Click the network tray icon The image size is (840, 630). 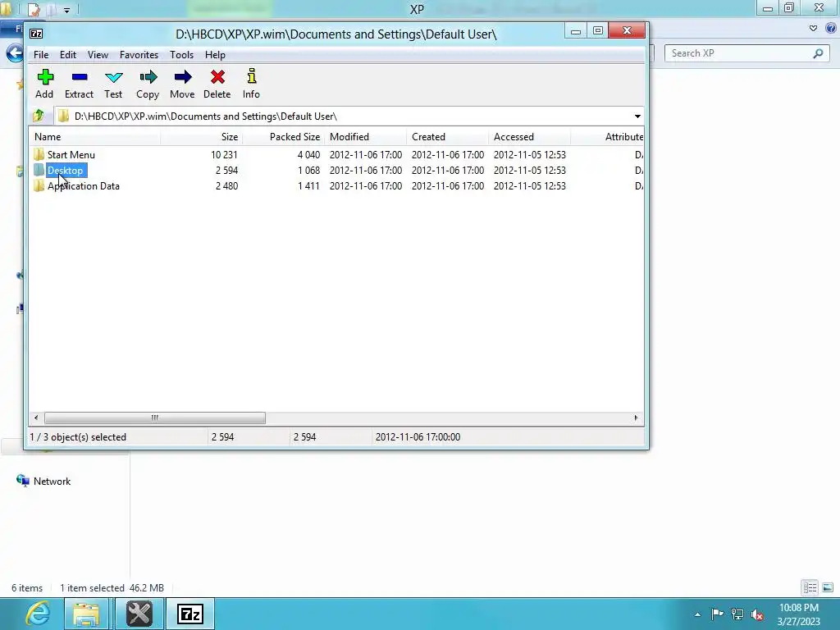[737, 614]
